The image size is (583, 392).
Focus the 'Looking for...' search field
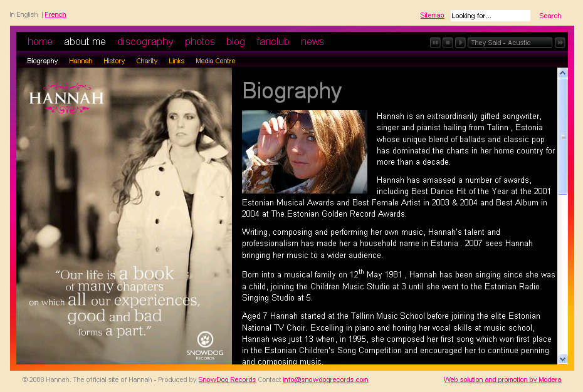tap(490, 16)
